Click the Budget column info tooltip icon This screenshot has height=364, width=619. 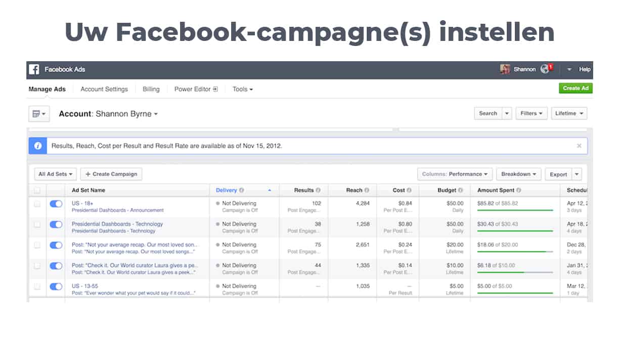tap(461, 190)
